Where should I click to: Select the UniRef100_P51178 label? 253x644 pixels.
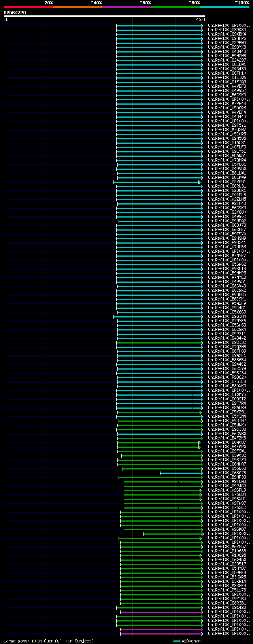(227, 590)
